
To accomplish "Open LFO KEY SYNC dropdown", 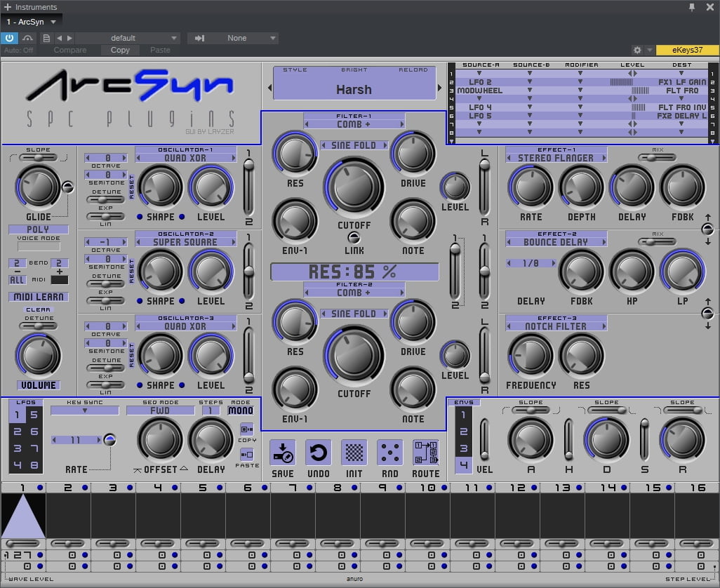I will point(84,410).
